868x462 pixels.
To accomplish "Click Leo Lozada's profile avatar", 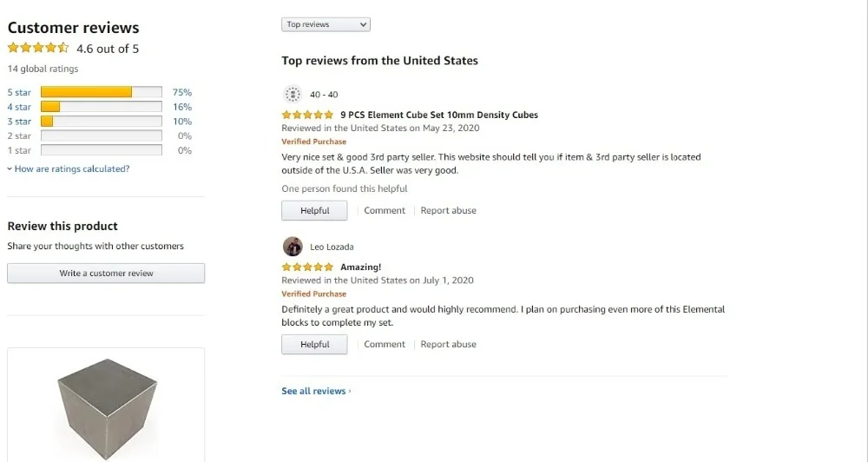I will click(293, 247).
